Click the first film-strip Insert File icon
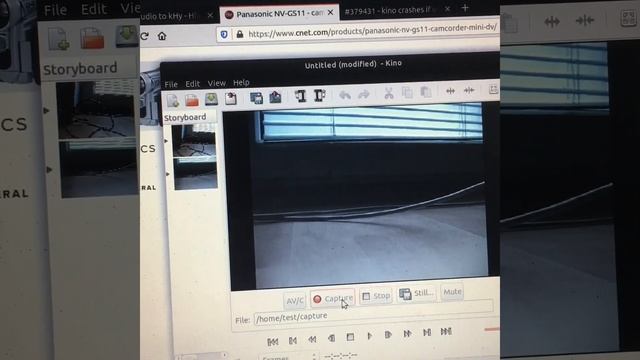640x360 pixels. tap(300, 96)
